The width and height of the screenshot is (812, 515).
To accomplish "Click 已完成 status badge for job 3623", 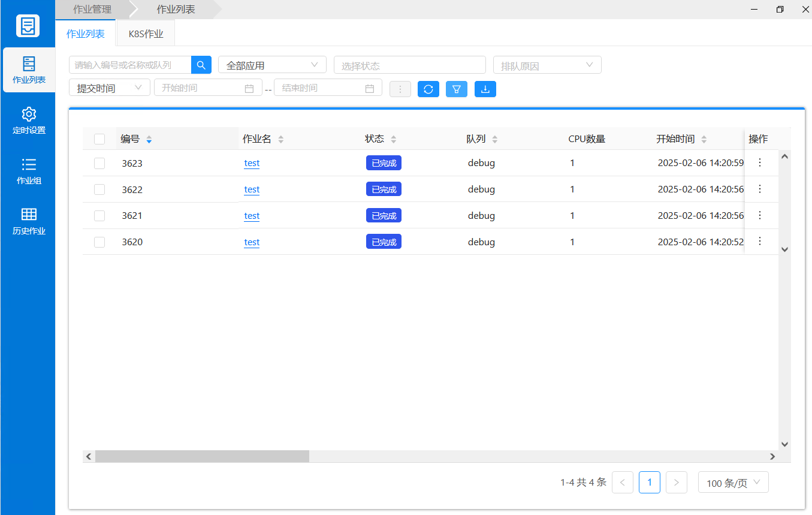I will pyautogui.click(x=384, y=162).
